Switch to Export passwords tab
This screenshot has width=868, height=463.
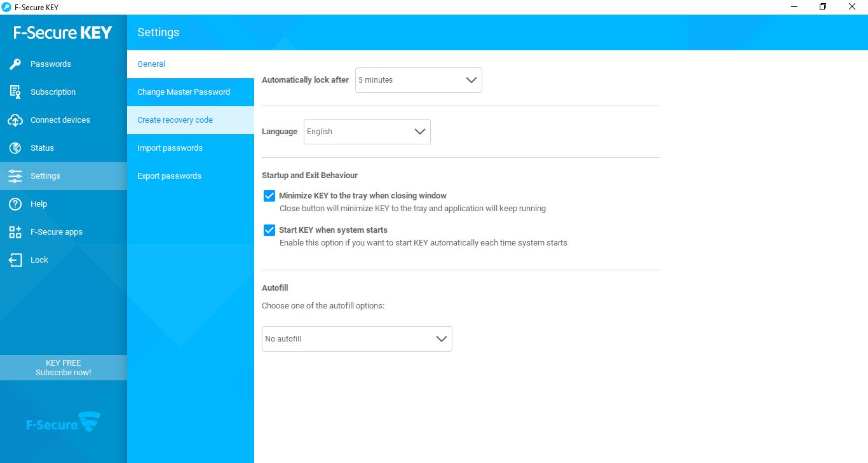(x=191, y=176)
